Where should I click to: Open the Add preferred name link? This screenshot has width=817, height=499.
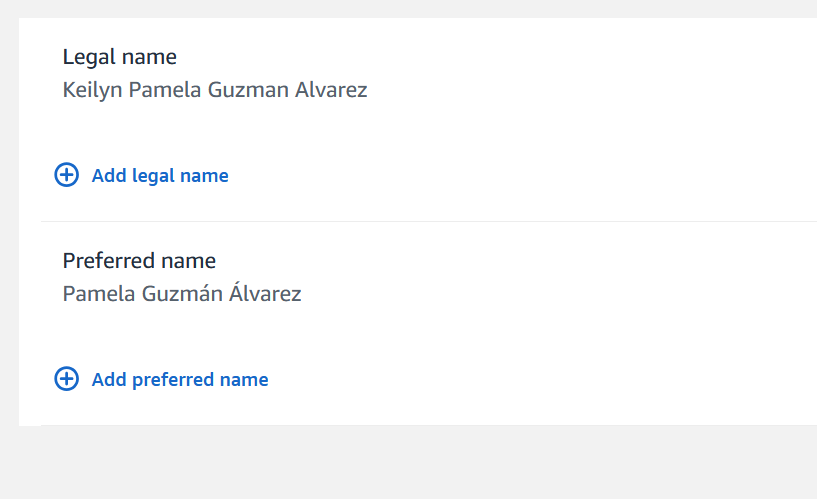180,380
